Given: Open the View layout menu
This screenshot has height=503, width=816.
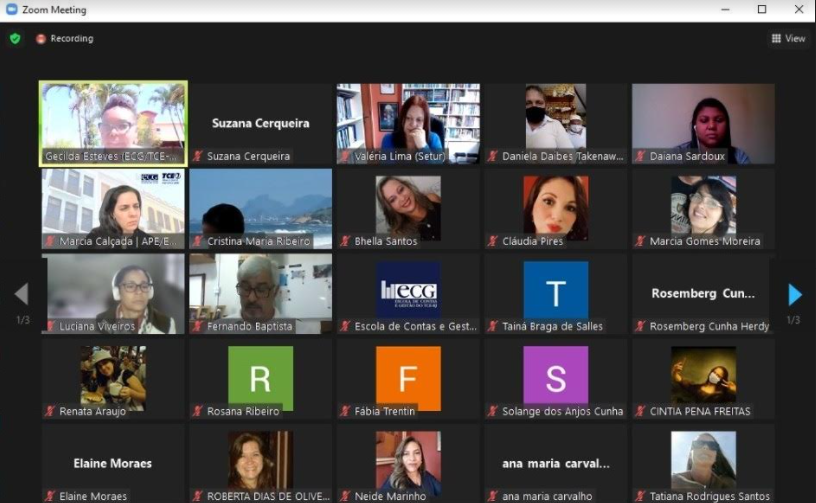Looking at the screenshot, I should pyautogui.click(x=788, y=39).
